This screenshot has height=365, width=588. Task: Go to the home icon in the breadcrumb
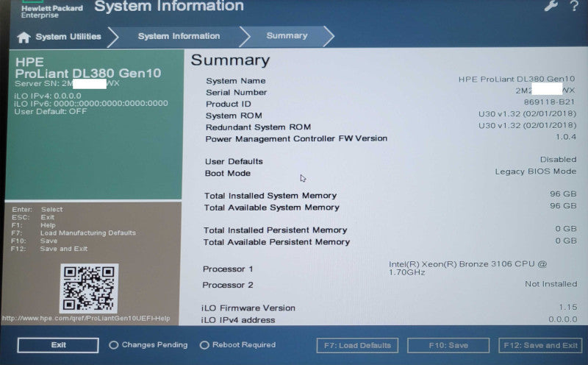(x=24, y=38)
